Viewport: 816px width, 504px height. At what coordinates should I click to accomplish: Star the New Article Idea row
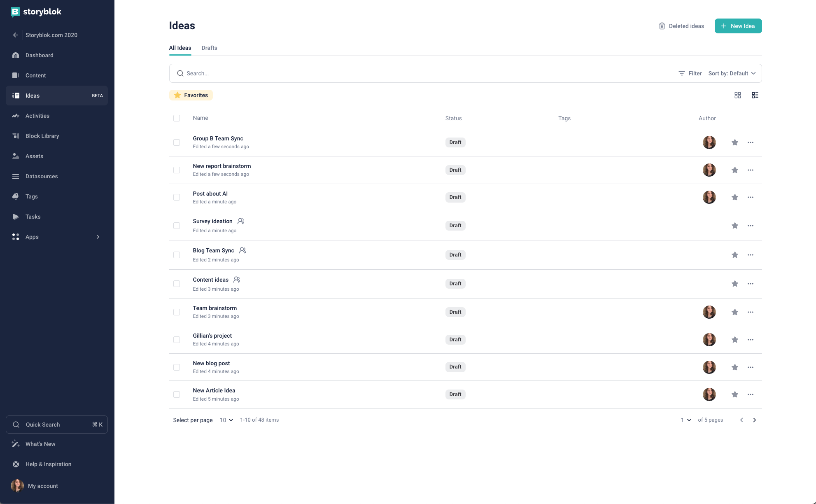(x=735, y=394)
